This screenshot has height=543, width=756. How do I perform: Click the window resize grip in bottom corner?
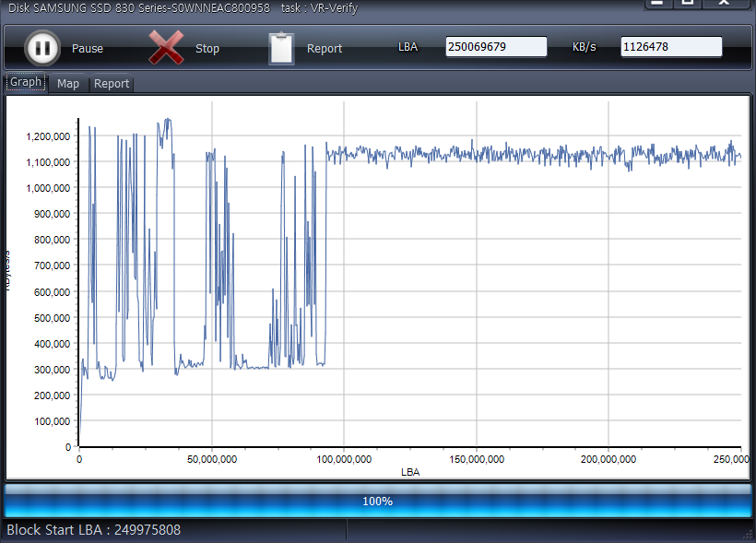pyautogui.click(x=748, y=535)
